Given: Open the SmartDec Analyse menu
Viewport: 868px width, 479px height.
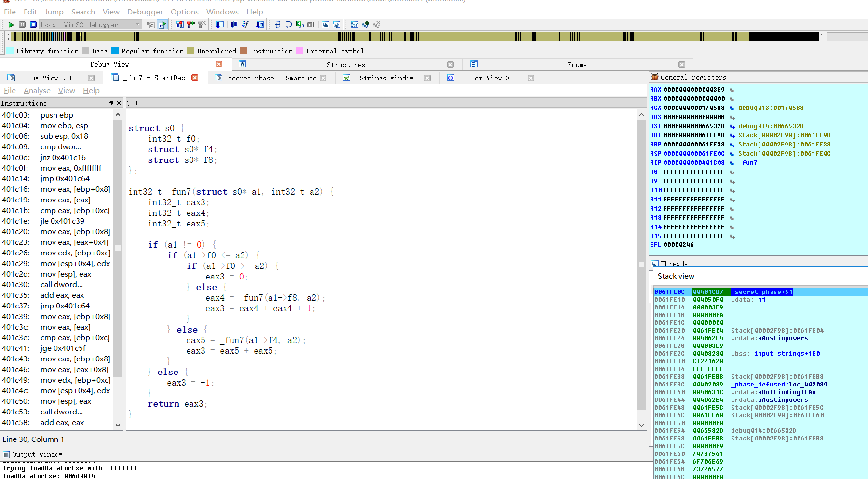Looking at the screenshot, I should tap(37, 91).
